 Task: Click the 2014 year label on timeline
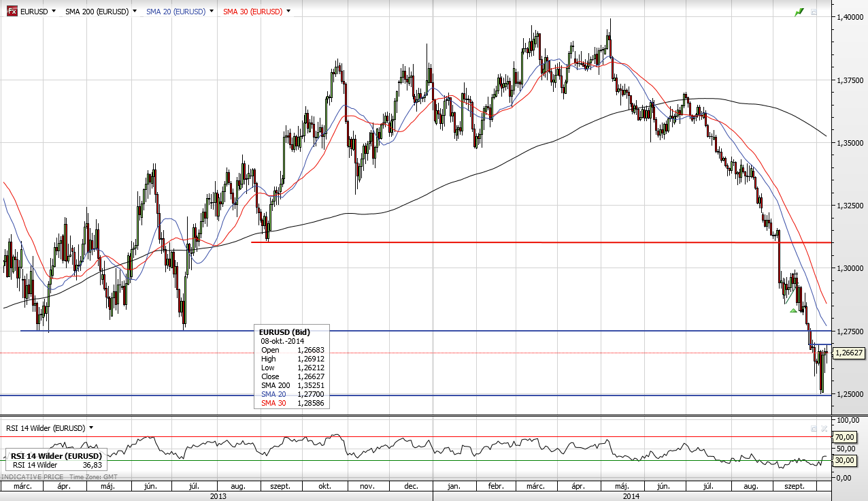tap(631, 496)
